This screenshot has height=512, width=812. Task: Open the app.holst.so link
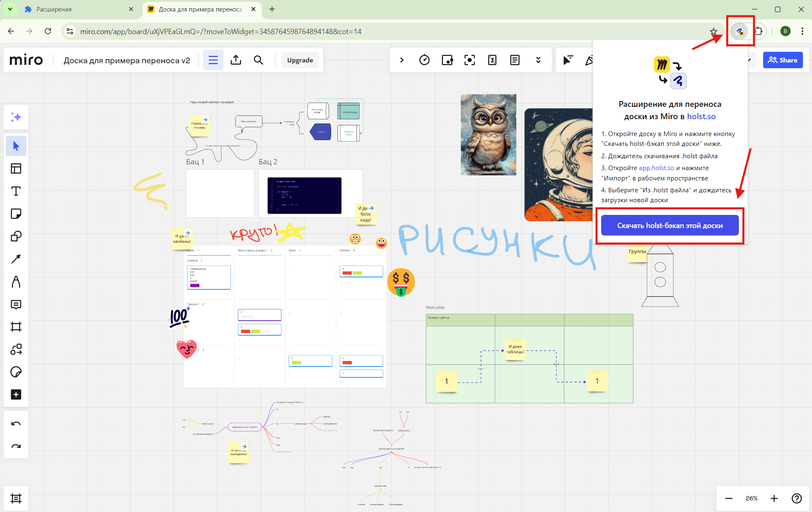tap(656, 168)
